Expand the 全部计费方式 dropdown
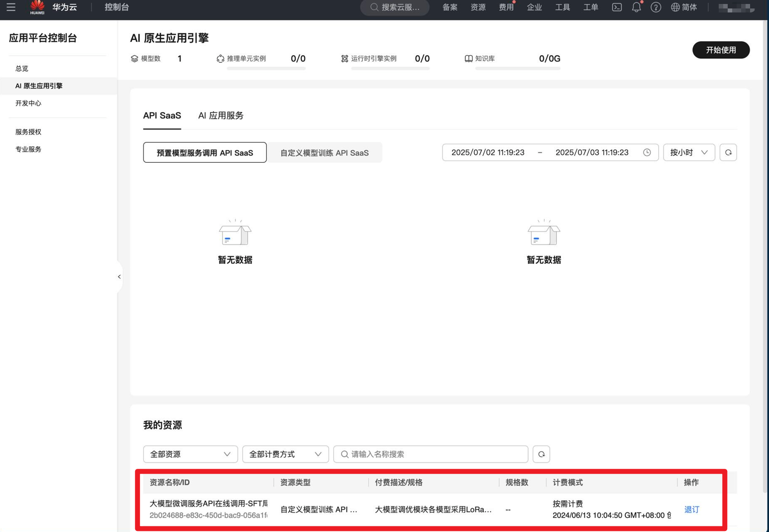Screen dimensions: 769x532 (285, 454)
